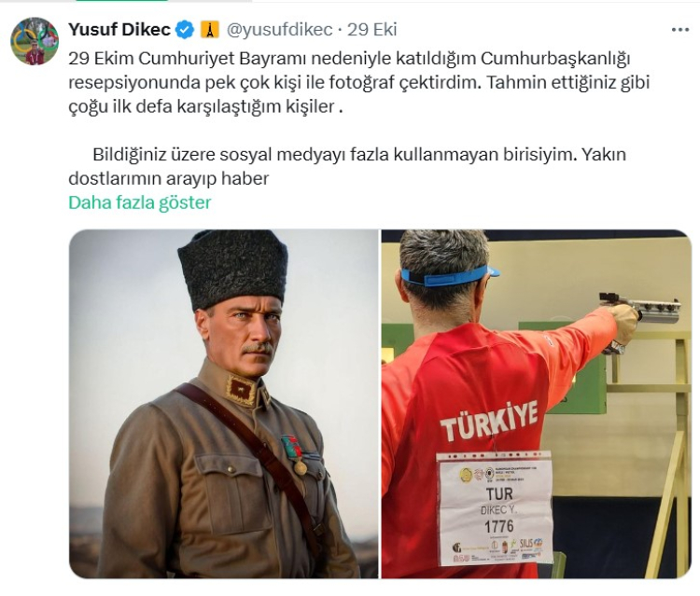Click the Eiffel Tower affiliation badge
Image resolution: width=700 pixels, height=596 pixels.
[209, 30]
